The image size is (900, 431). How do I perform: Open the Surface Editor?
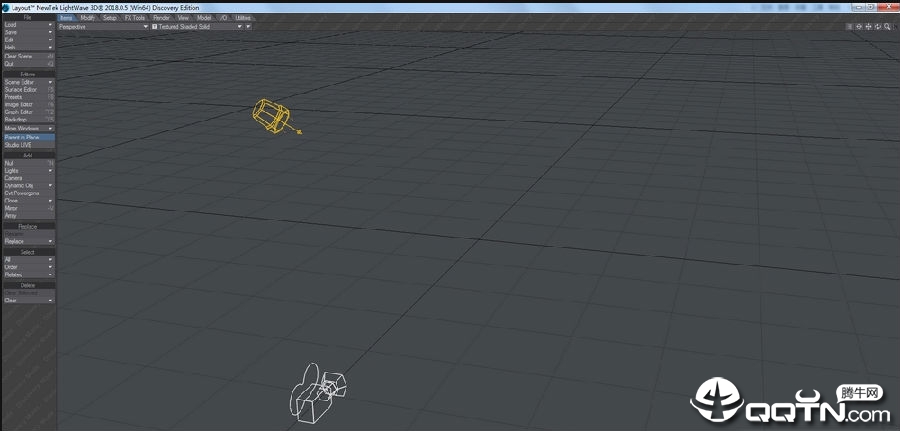pyautogui.click(x=29, y=90)
